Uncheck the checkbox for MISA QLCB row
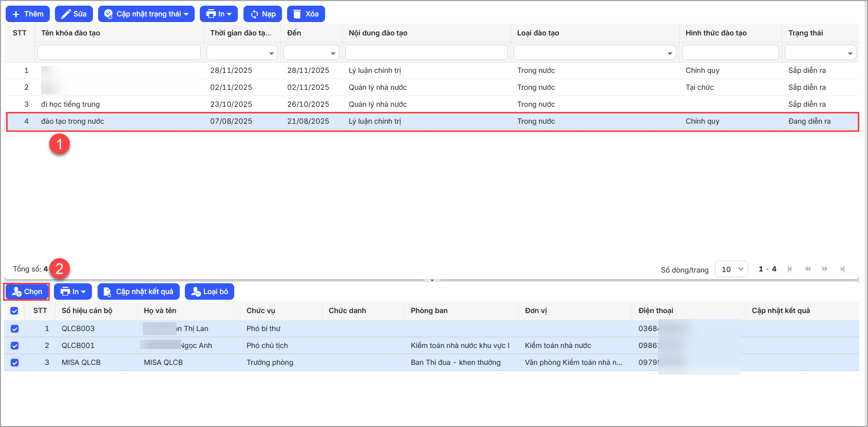 14,363
